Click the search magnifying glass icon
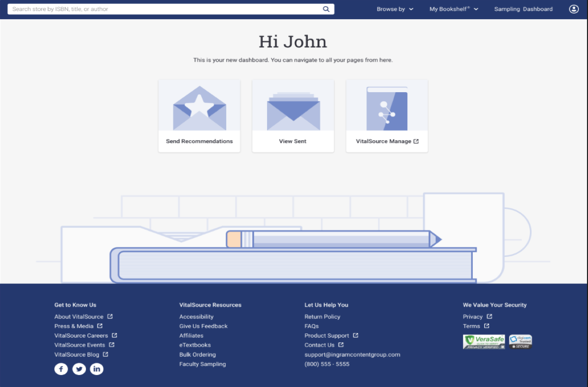The height and width of the screenshot is (387, 588). click(326, 9)
